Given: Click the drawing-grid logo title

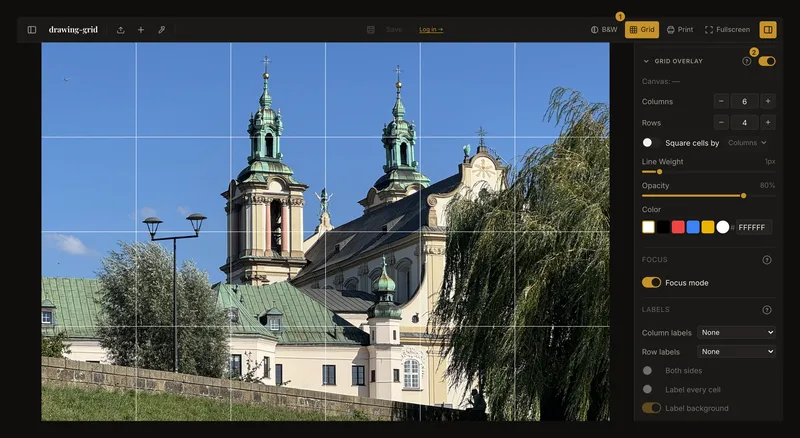Looking at the screenshot, I should (73, 30).
